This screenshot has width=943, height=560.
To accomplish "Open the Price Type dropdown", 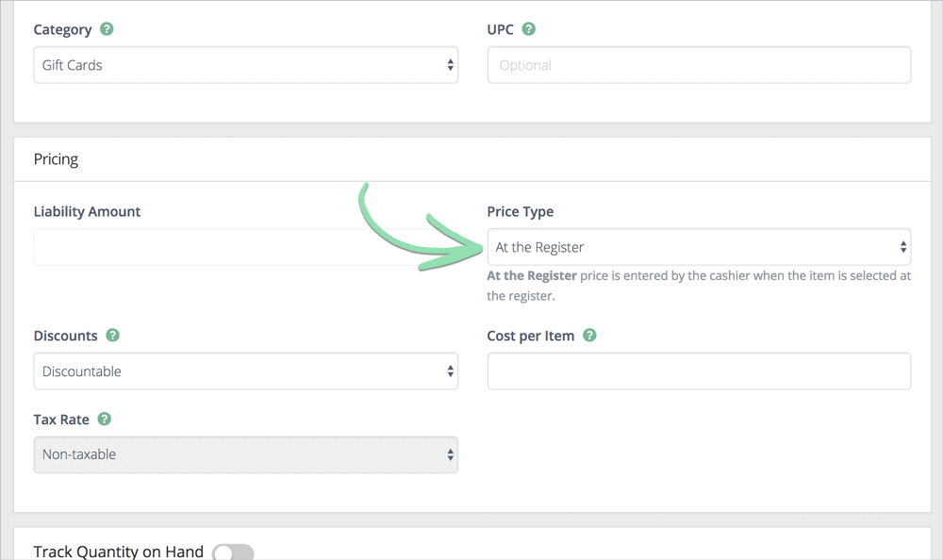I will (x=699, y=247).
